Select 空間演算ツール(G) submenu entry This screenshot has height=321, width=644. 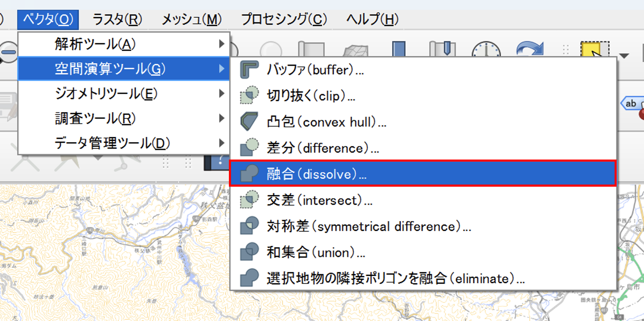pyautogui.click(x=124, y=69)
